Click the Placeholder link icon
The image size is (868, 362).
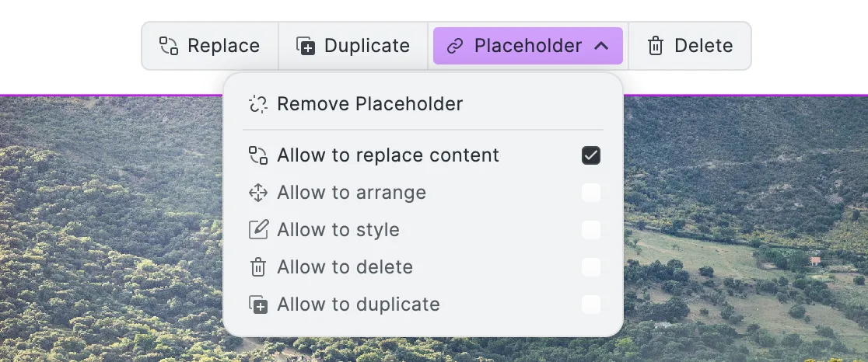(454, 46)
